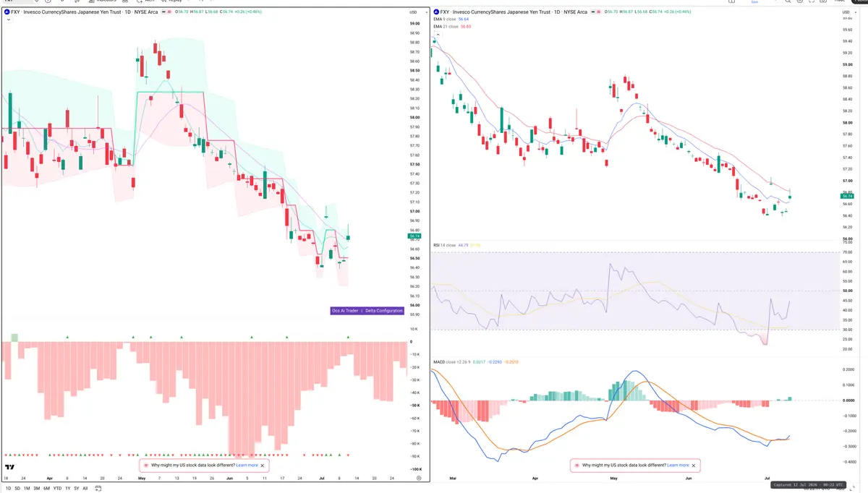Select the 5Y time range

pos(76,489)
